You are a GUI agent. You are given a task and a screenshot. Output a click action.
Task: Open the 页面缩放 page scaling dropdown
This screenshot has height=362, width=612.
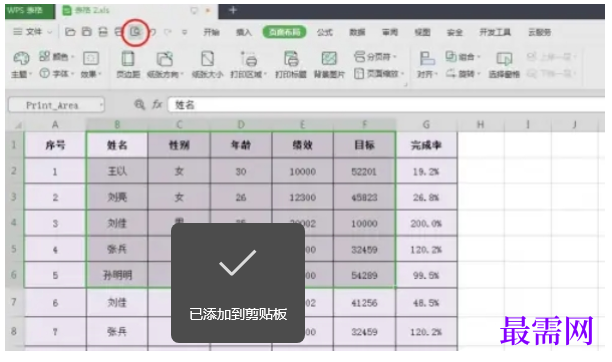click(x=379, y=73)
